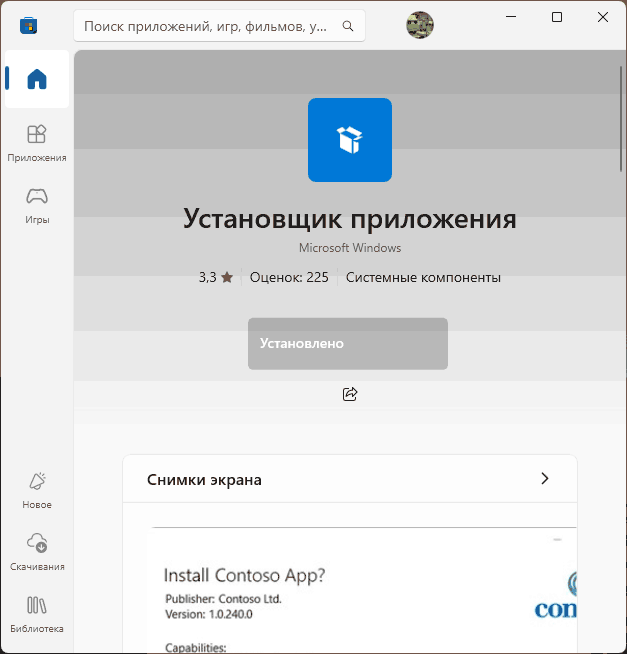Click the 3,3 star rating

point(216,277)
